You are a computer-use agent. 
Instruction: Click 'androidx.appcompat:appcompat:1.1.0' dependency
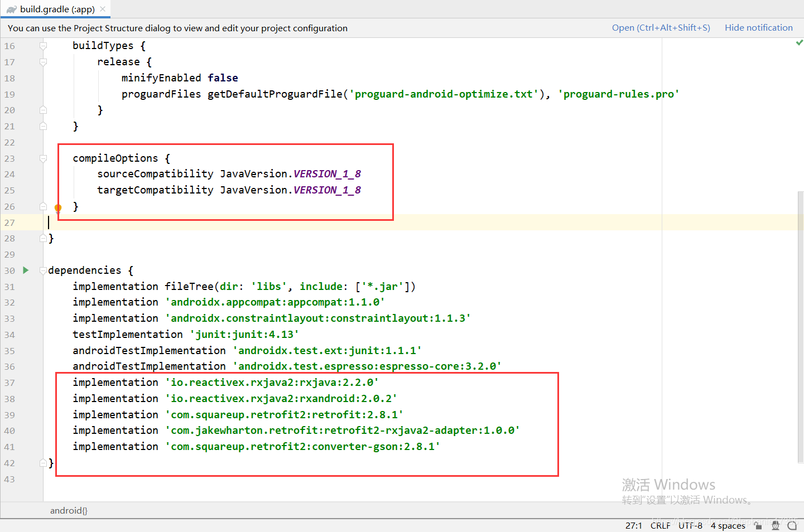pos(275,302)
